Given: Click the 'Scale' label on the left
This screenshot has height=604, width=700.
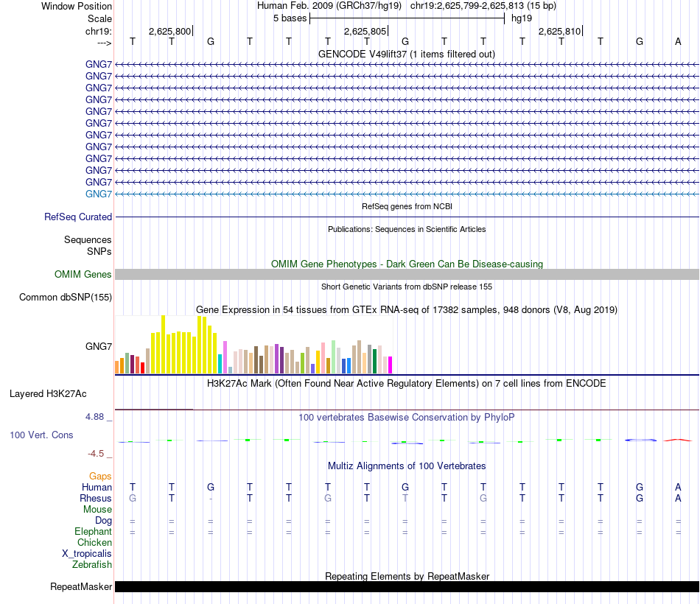Looking at the screenshot, I should (99, 18).
